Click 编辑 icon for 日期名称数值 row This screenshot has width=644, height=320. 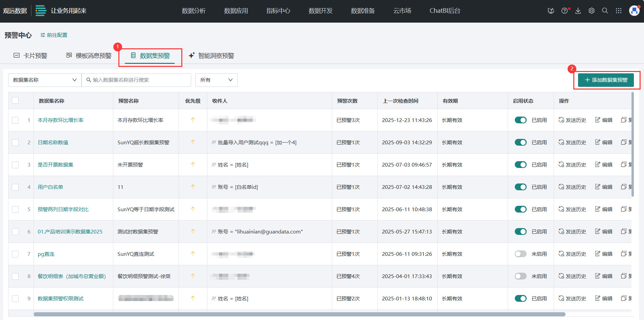603,142
